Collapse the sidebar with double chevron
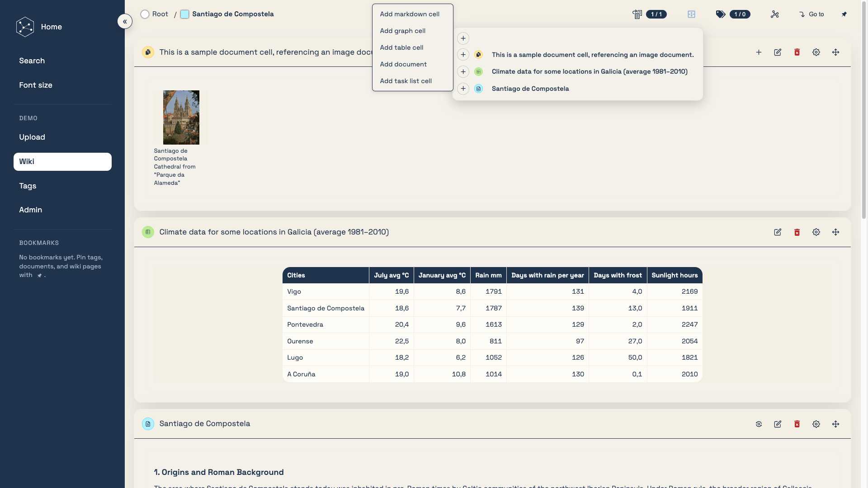This screenshot has width=868, height=488. click(125, 21)
